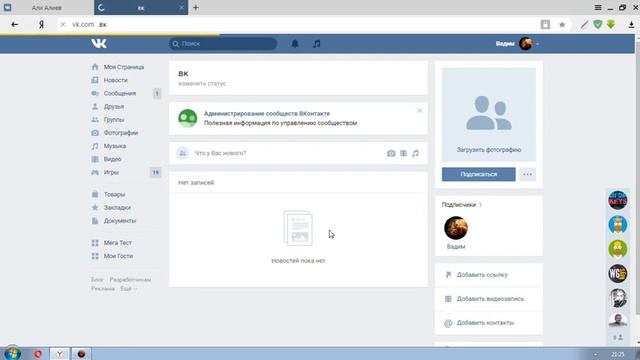Viewport: 640px width, 360px height.
Task: Click the purple feather extension icon
Action: (x=584, y=24)
